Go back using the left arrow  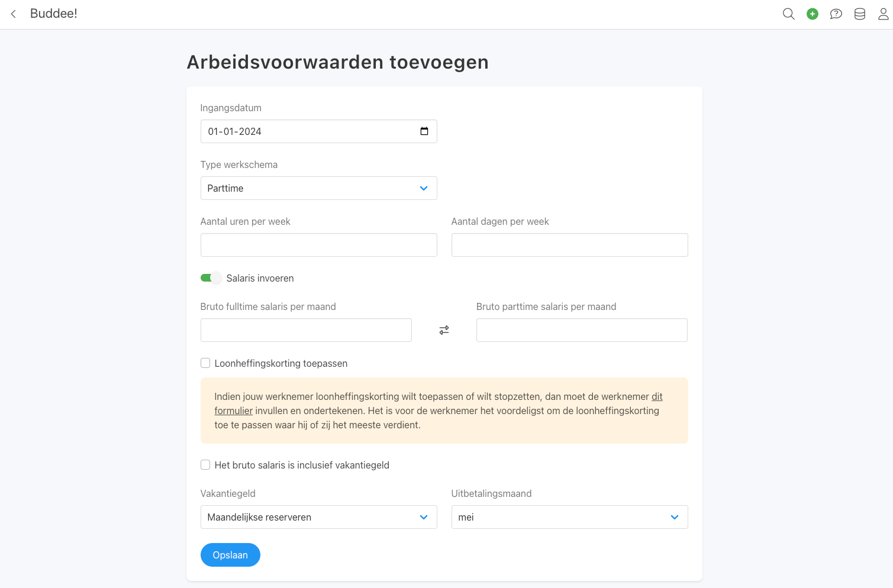(14, 14)
